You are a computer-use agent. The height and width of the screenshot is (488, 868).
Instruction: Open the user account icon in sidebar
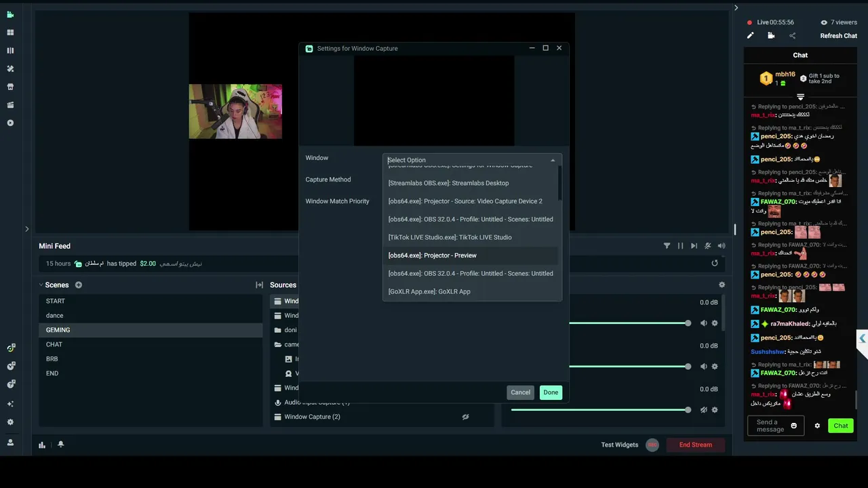[x=10, y=442]
